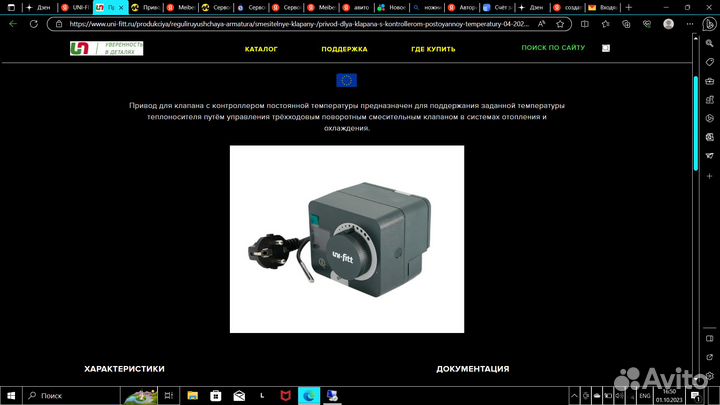720x405 pixels.
Task: Click the site search magnifier box
Action: click(x=606, y=48)
